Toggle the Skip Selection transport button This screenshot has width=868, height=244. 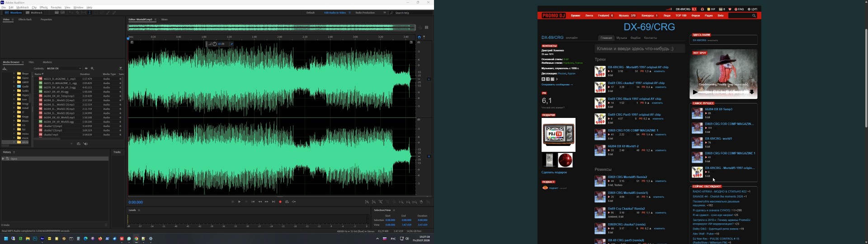click(294, 202)
